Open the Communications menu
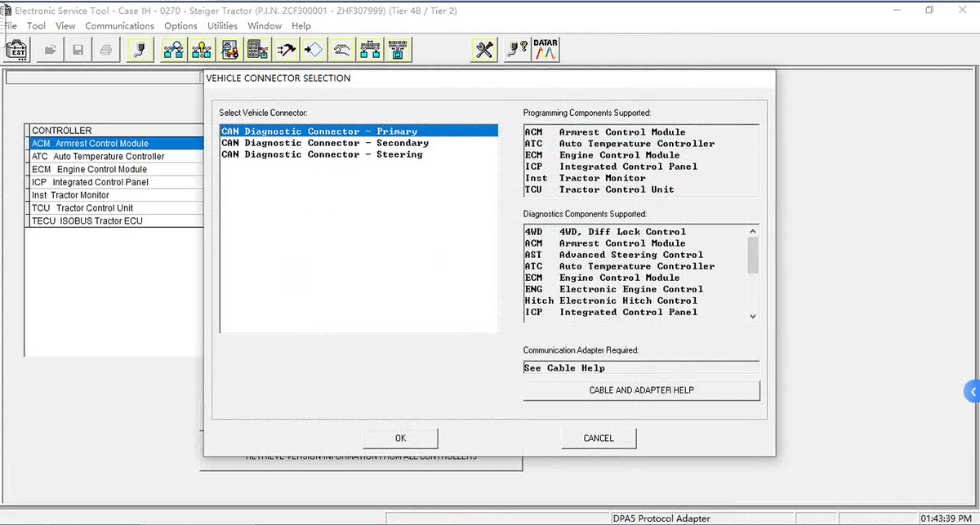Image resolution: width=980 pixels, height=525 pixels. pos(119,26)
